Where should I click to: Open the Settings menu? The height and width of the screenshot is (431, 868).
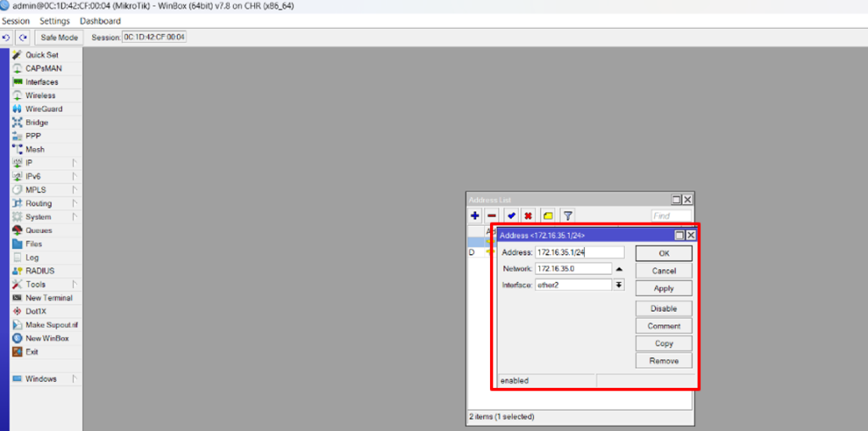[54, 21]
